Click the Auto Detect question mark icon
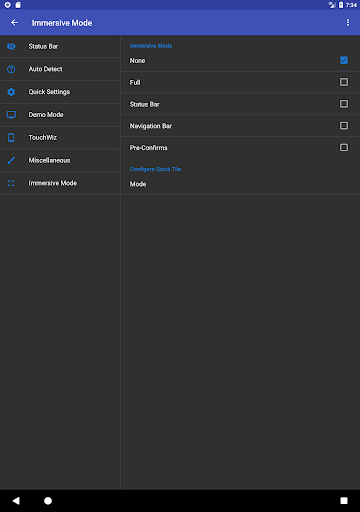This screenshot has width=360, height=512. [x=11, y=69]
